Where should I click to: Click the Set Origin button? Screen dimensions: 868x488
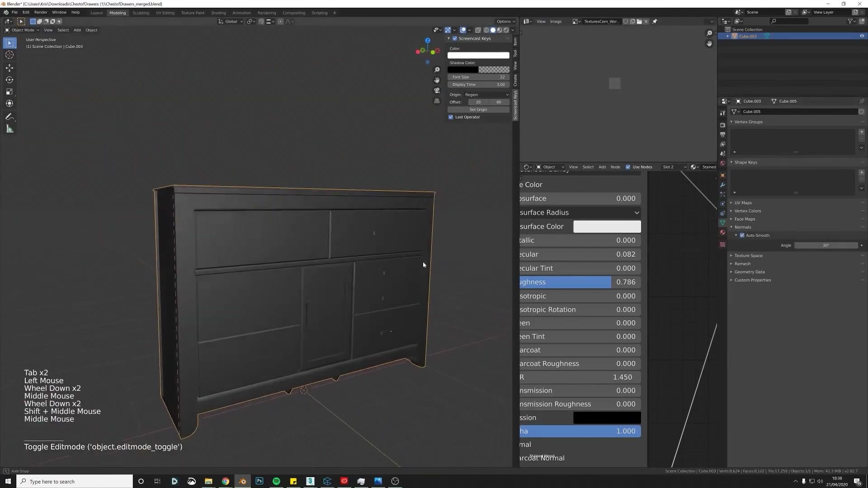point(478,110)
